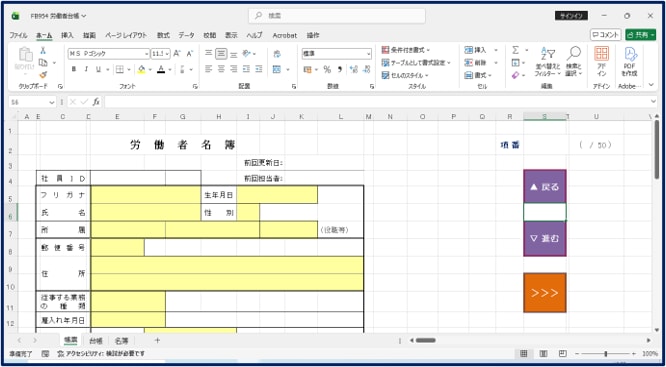The height and width of the screenshot is (367, 666).
Task: Open Format as Table menu
Action: 416,63
